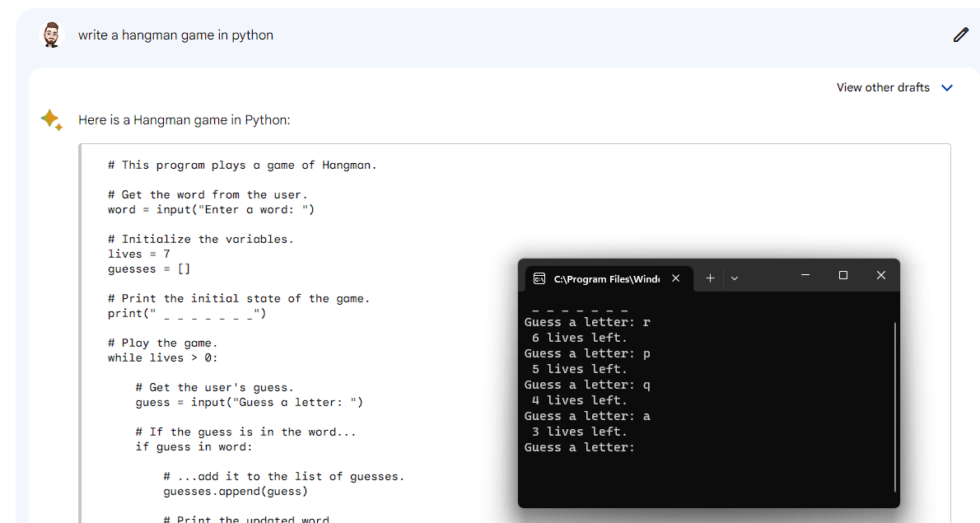Click the code line 'guesses = []'
This screenshot has height=523, width=980.
click(149, 269)
